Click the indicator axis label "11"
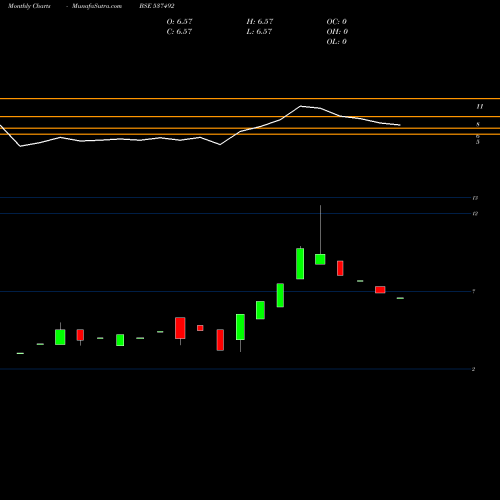The width and height of the screenshot is (500, 500). click(x=479, y=107)
